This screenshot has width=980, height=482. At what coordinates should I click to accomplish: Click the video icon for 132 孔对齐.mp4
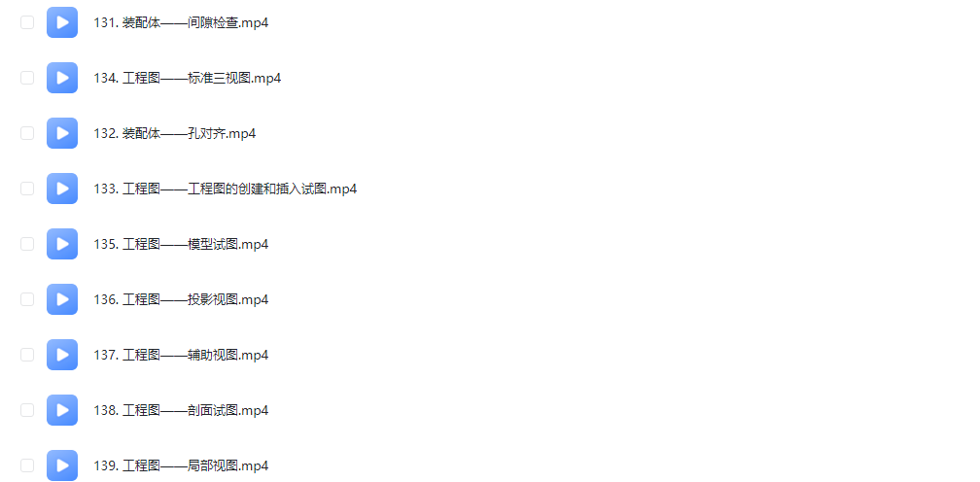pos(62,133)
